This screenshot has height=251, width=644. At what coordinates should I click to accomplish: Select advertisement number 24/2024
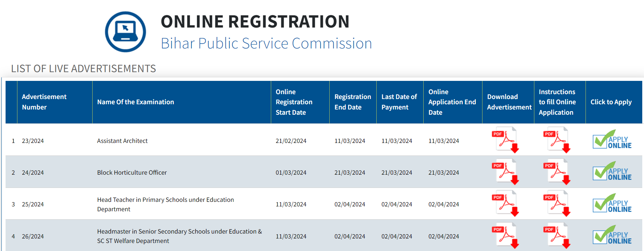(33, 173)
